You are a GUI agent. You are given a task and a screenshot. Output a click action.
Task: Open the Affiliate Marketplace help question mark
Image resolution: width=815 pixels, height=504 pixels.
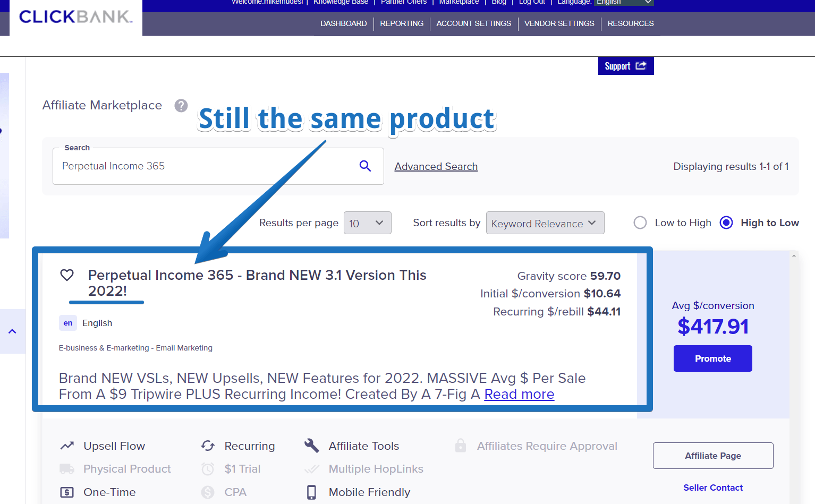pyautogui.click(x=181, y=106)
